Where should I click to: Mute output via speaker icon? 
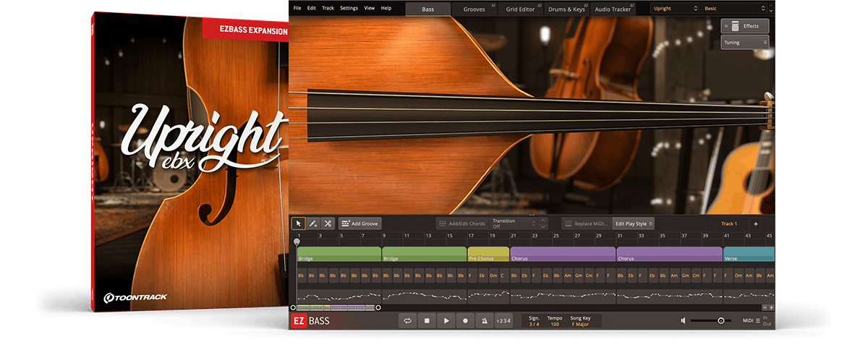[683, 320]
